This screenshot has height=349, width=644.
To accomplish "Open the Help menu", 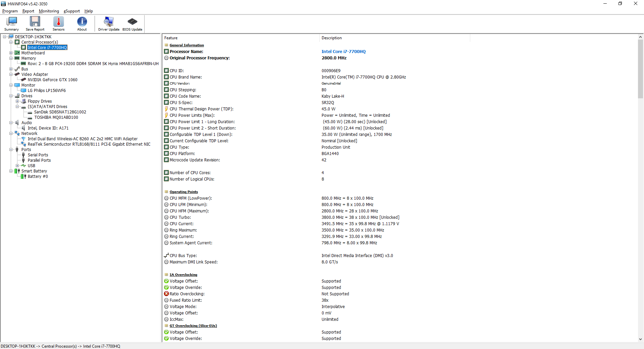I will tap(89, 11).
